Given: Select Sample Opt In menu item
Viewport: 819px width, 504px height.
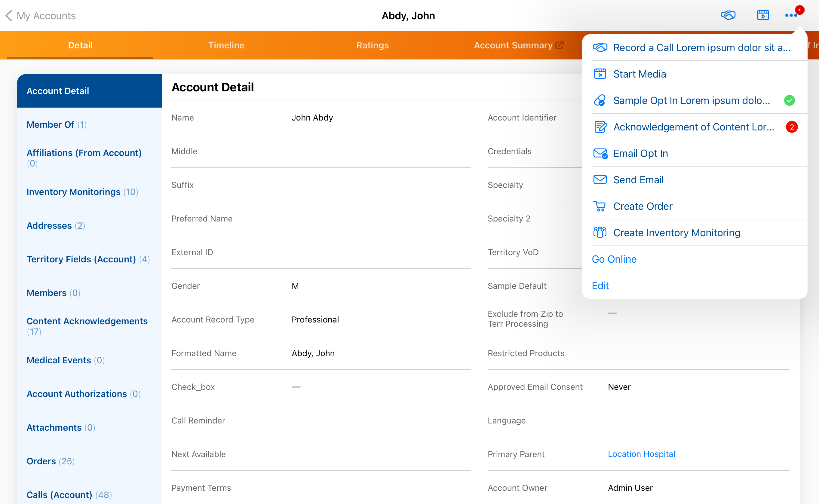Looking at the screenshot, I should [691, 100].
